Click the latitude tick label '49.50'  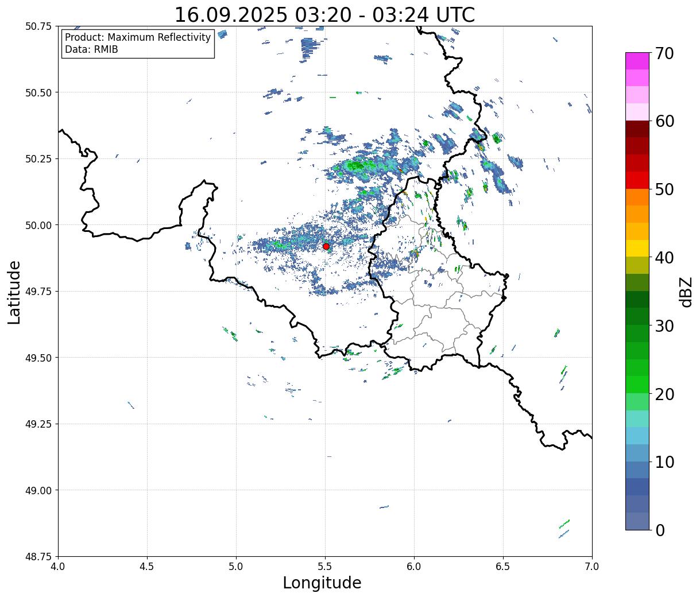[x=38, y=358]
